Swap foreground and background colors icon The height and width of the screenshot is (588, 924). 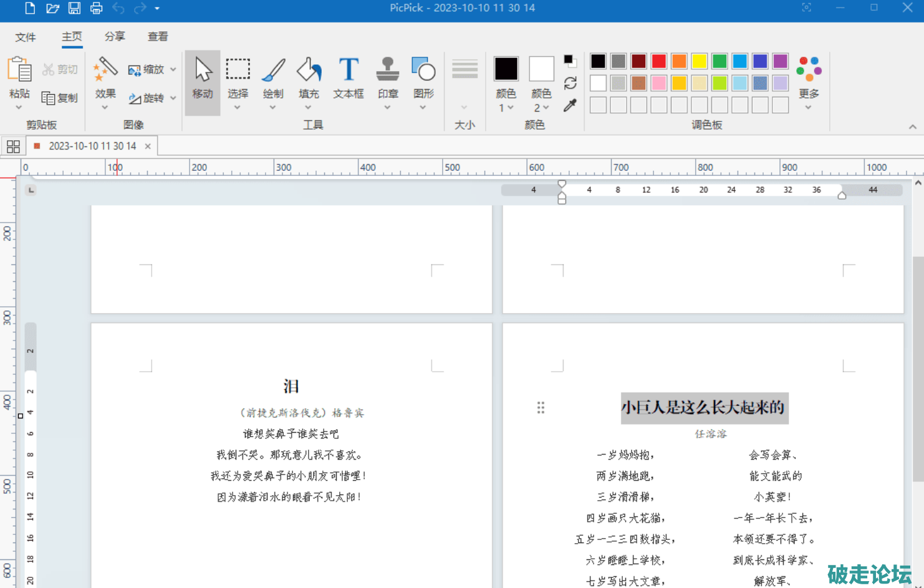(570, 83)
